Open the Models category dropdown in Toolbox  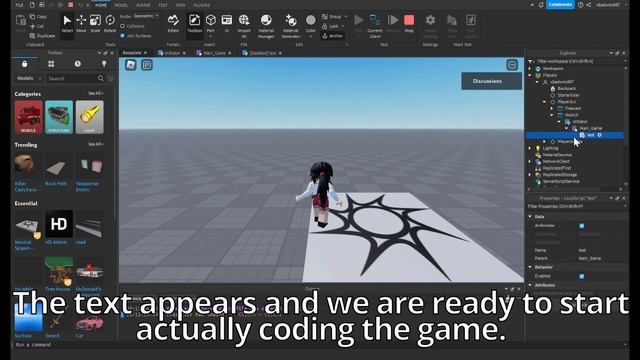[29, 78]
